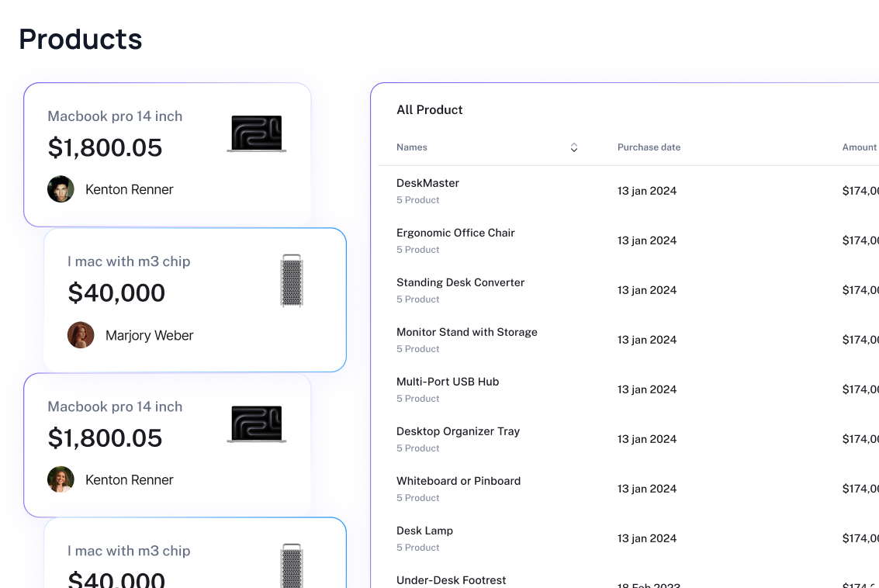Click the "All Product" table title

click(429, 110)
